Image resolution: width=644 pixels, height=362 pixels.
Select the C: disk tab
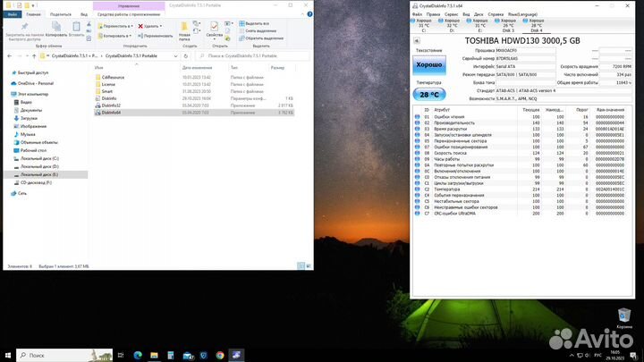point(423,25)
